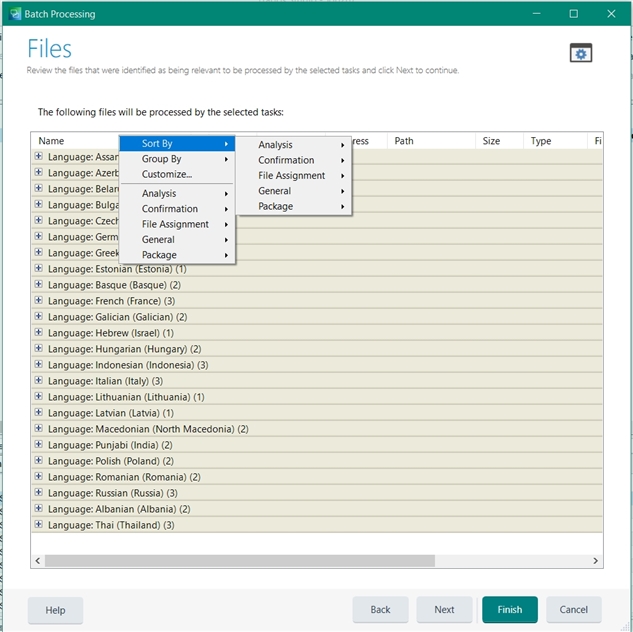The width and height of the screenshot is (633, 632).
Task: Select the row Language: Italian (Italy) (3)
Action: point(317,381)
